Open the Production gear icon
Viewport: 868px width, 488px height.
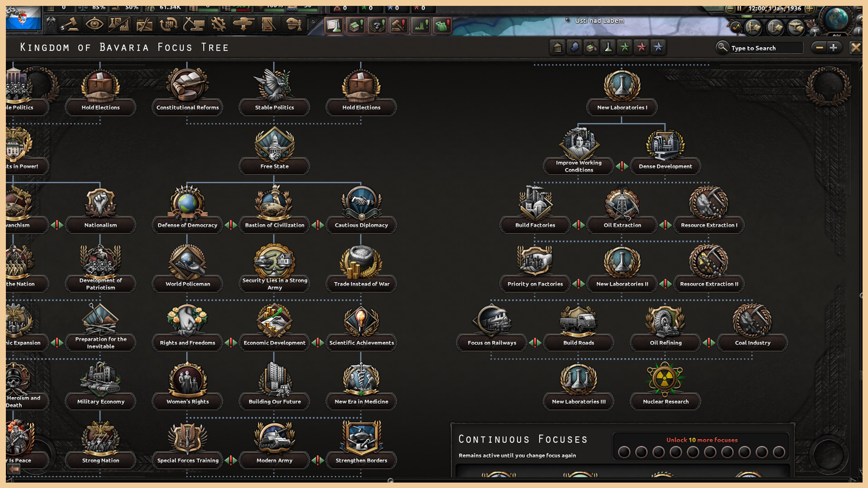[219, 24]
